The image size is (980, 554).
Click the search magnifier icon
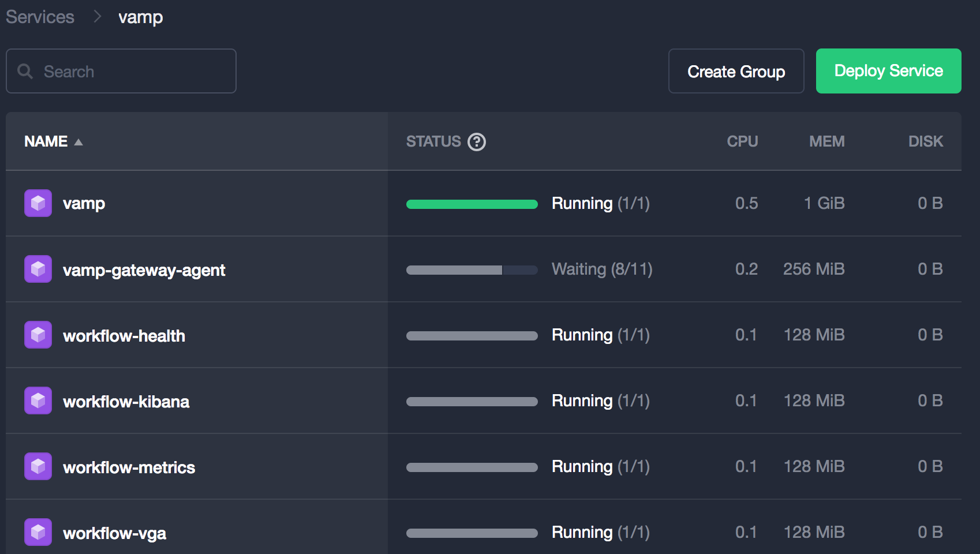click(x=25, y=72)
